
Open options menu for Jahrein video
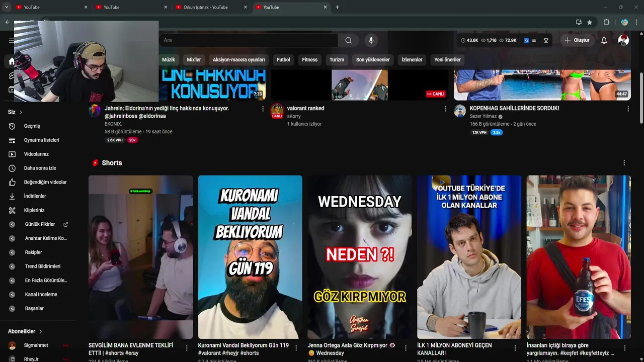point(263,109)
